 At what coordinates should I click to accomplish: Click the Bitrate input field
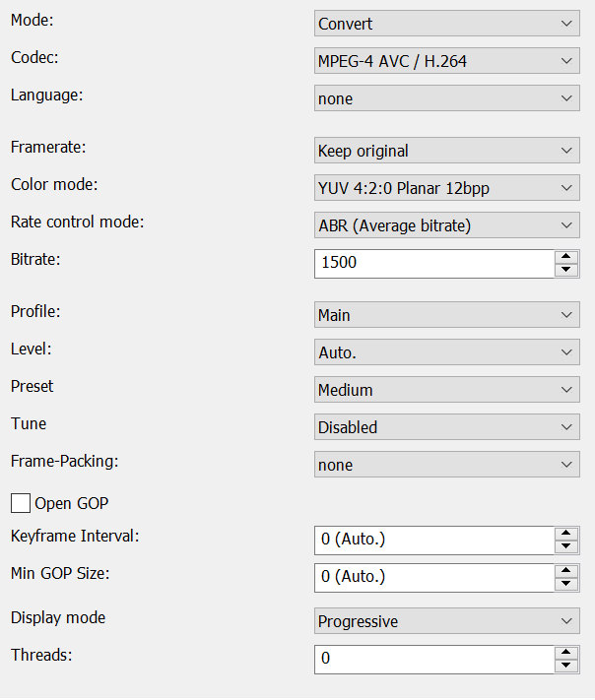(433, 263)
